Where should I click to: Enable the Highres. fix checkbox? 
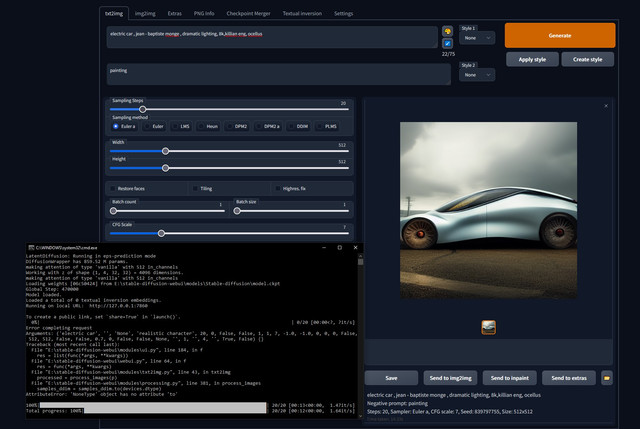tap(278, 189)
